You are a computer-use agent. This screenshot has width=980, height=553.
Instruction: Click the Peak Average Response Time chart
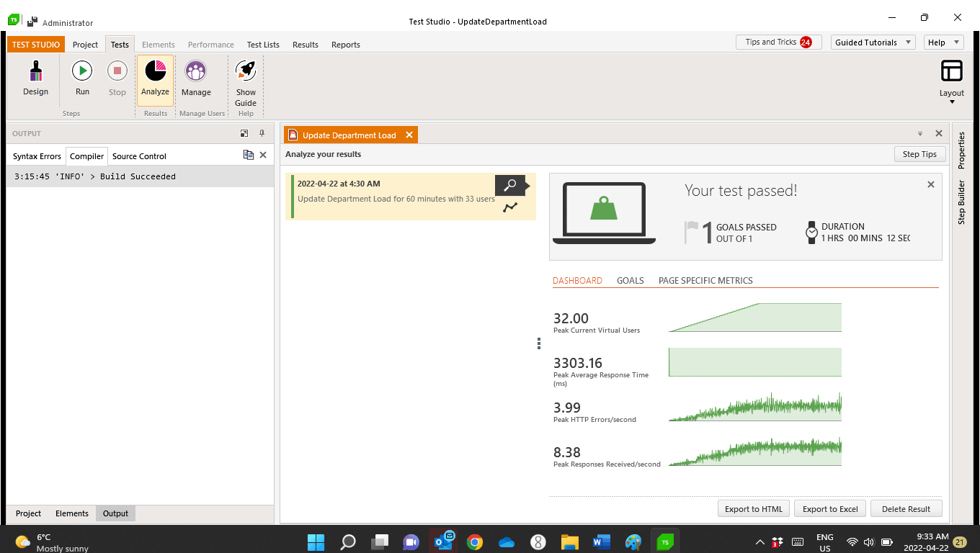pyautogui.click(x=755, y=362)
